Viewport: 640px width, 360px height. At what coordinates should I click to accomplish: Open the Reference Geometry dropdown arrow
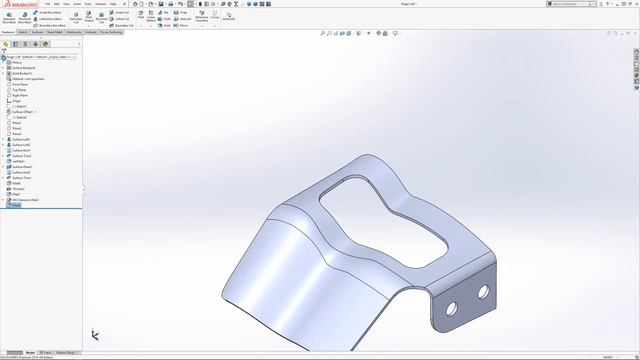click(x=202, y=26)
